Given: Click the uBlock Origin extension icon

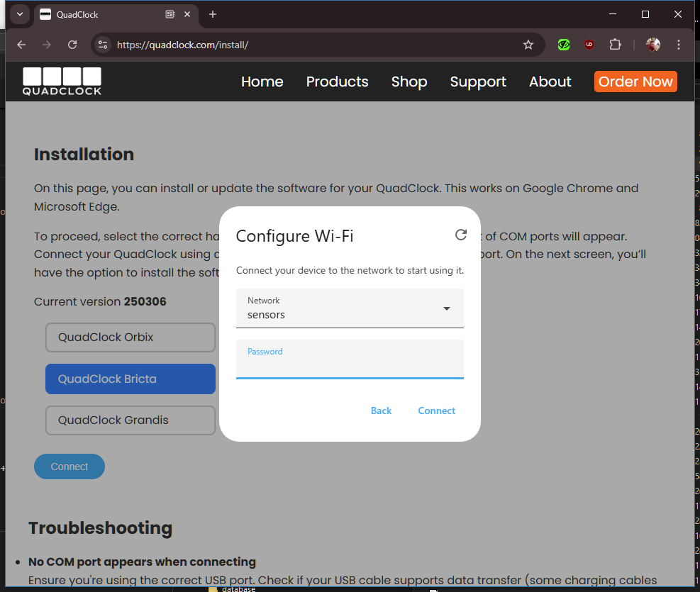Looking at the screenshot, I should point(589,45).
